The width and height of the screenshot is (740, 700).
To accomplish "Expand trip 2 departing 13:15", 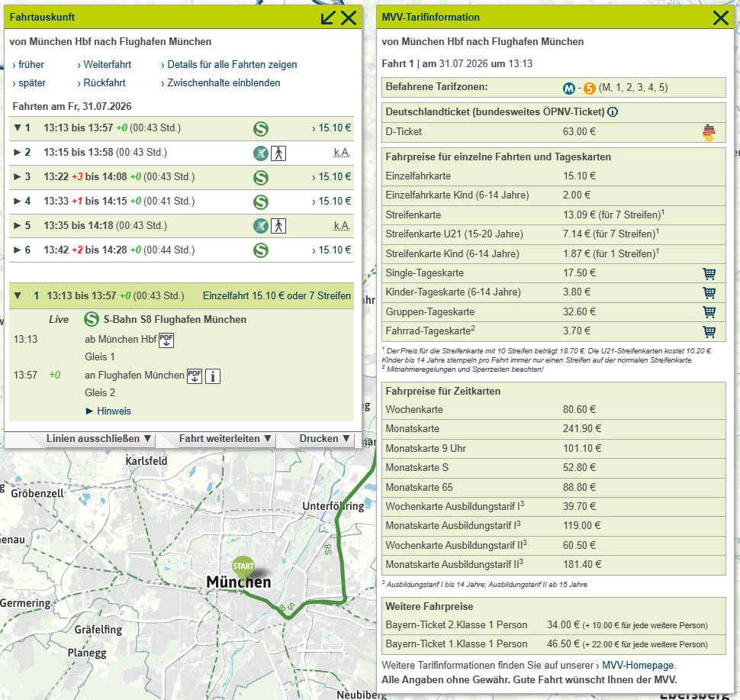I will [18, 153].
